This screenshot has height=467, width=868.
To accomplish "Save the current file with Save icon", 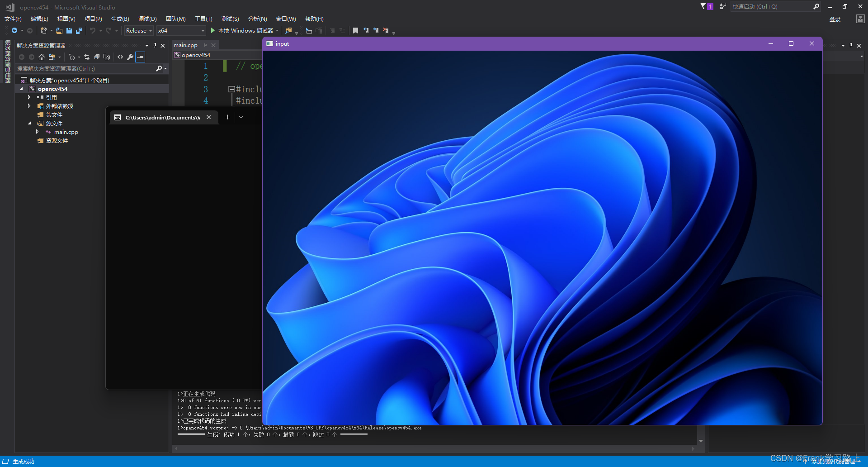I will coord(69,31).
